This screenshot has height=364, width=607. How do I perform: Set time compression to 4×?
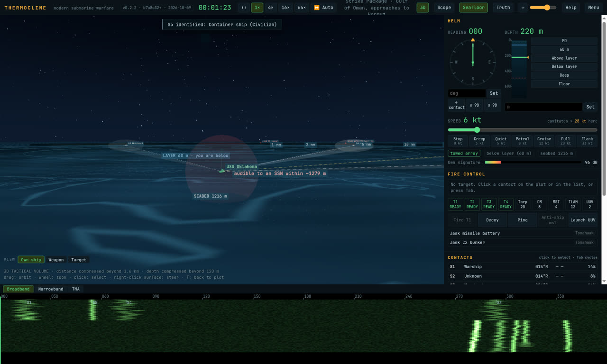[x=270, y=8]
